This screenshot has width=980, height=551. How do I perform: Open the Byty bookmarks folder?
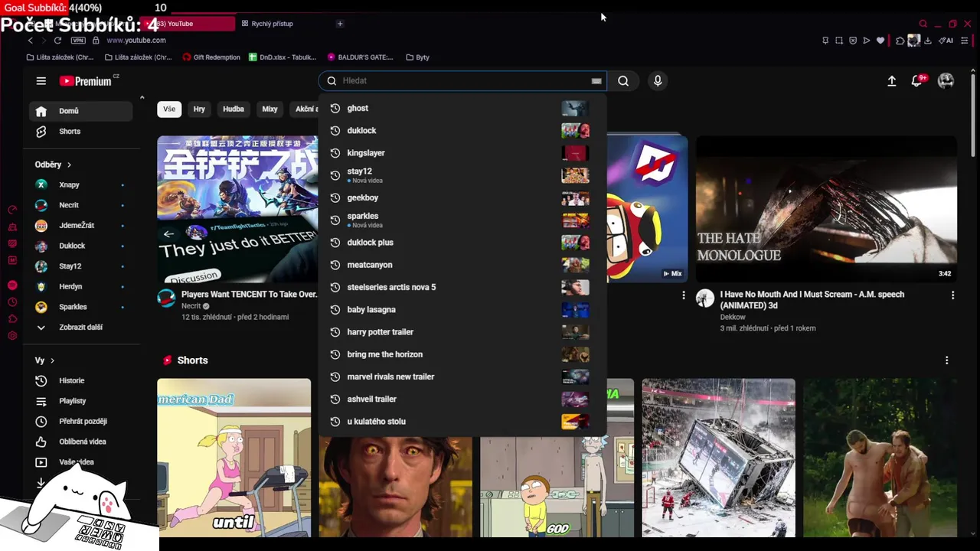point(418,57)
